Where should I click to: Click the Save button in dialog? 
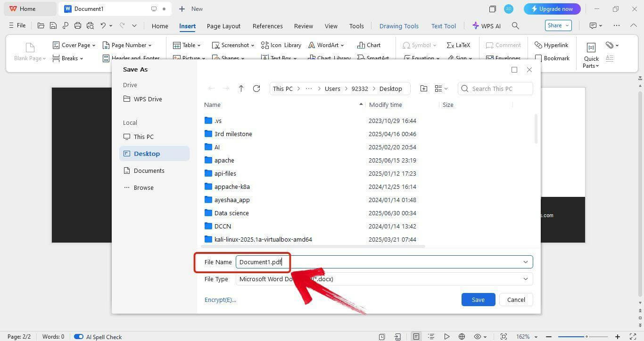coord(478,300)
